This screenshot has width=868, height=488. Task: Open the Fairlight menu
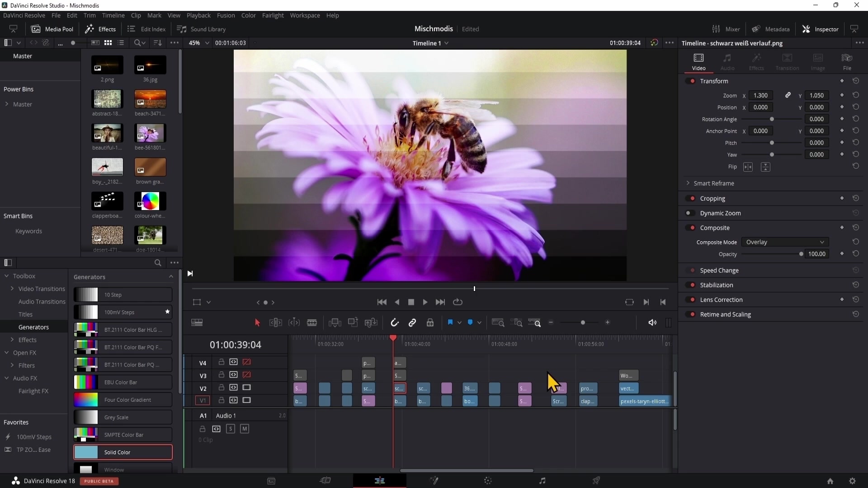[273, 15]
